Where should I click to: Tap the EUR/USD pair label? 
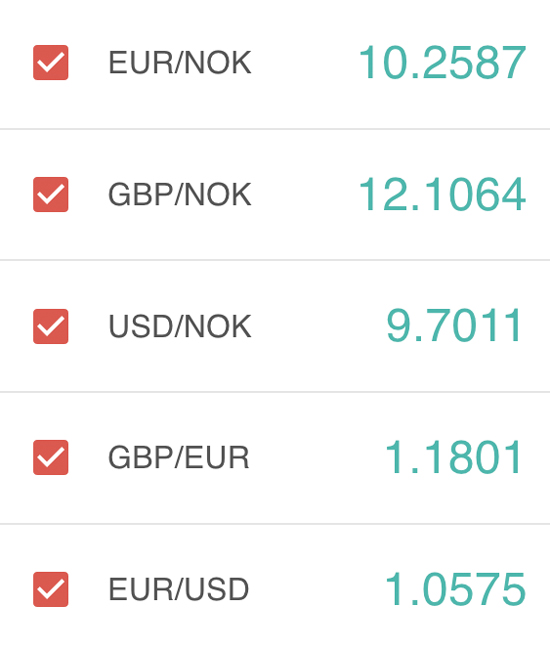tap(179, 589)
